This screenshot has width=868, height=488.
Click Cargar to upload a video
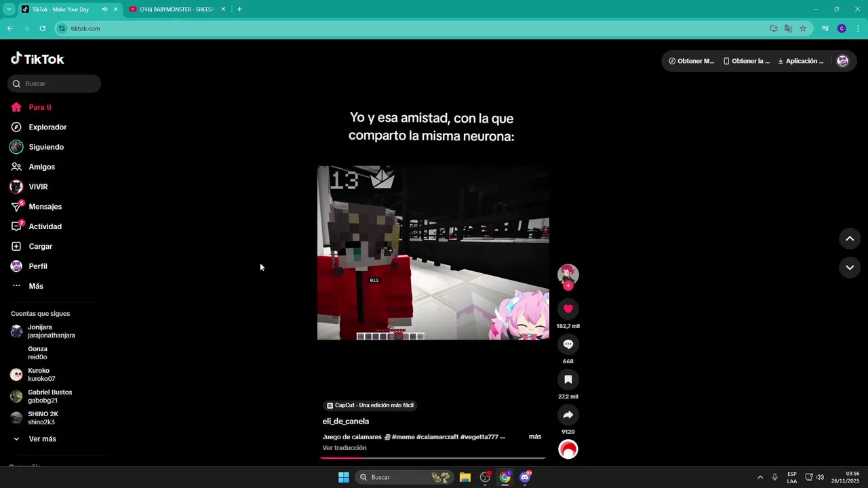pos(41,247)
